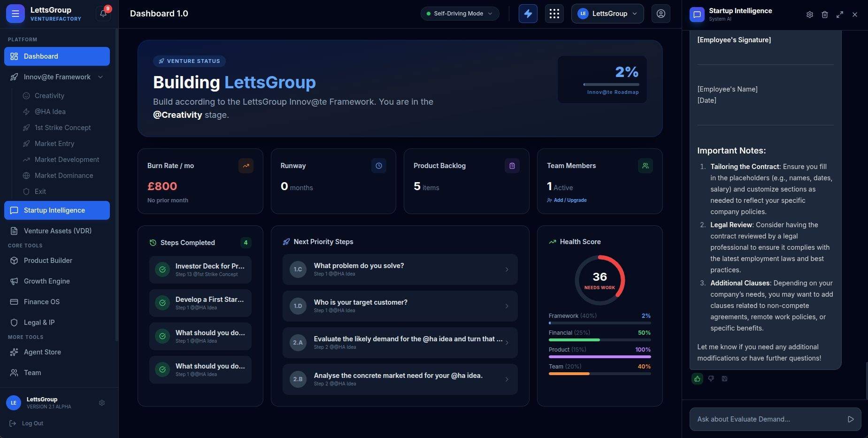Click Log Out at sidebar bottom
The image size is (868, 438).
(x=32, y=423)
